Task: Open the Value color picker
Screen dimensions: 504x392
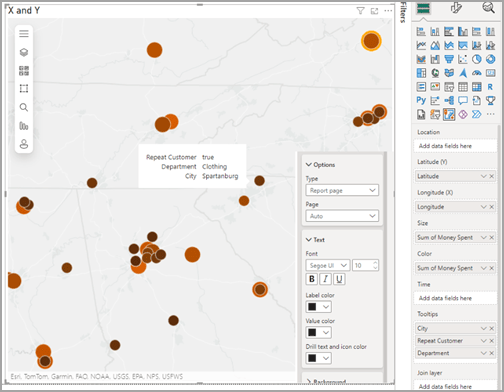Action: coord(318,332)
